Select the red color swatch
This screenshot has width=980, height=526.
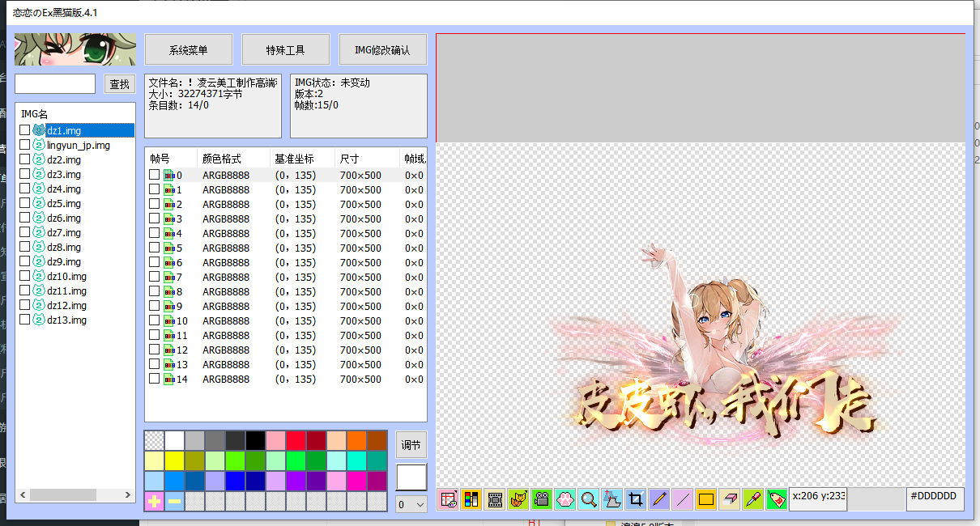point(296,439)
